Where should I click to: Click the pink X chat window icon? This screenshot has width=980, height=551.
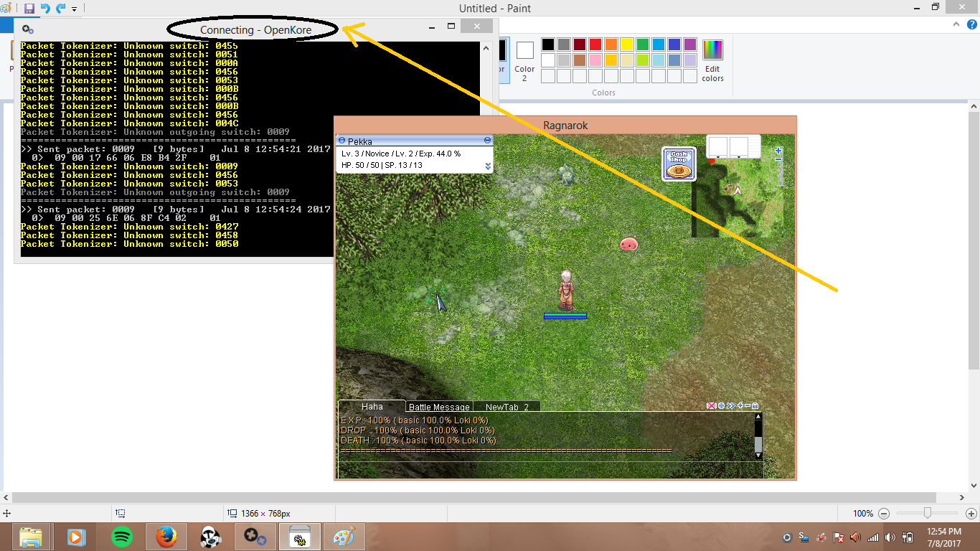712,406
